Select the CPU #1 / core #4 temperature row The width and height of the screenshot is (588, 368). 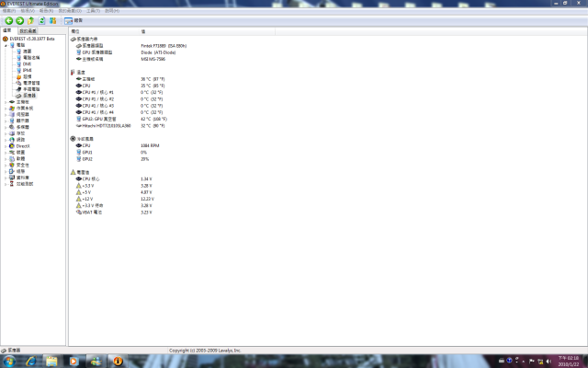pyautogui.click(x=120, y=112)
